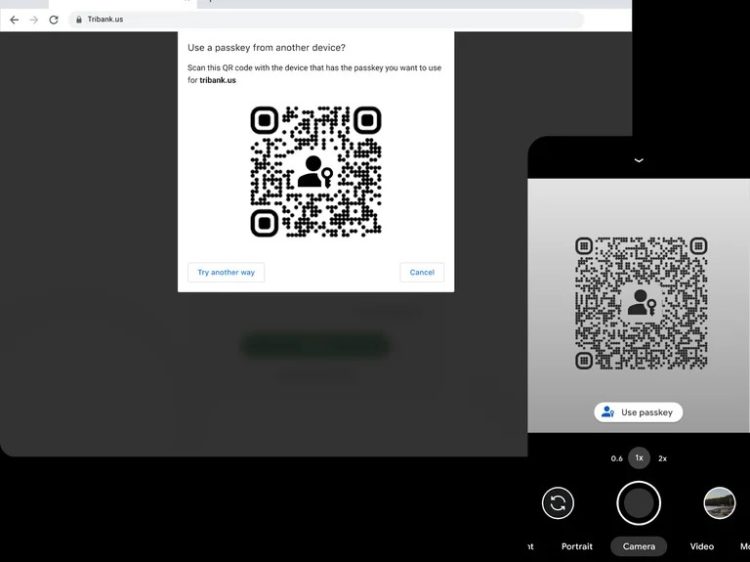Cancel the passkey dialog
Screen dimensions: 750x562
click(x=422, y=272)
